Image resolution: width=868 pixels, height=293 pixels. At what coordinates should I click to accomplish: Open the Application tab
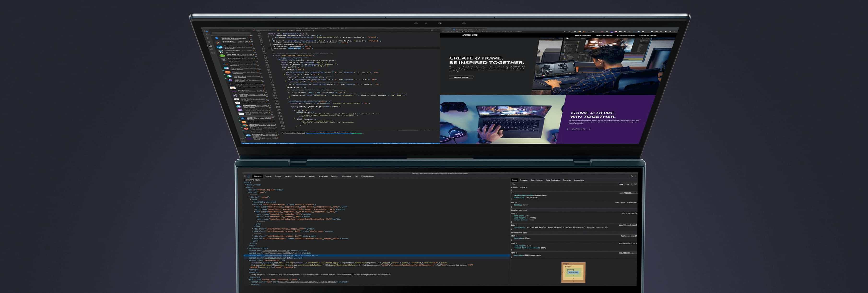point(323,176)
